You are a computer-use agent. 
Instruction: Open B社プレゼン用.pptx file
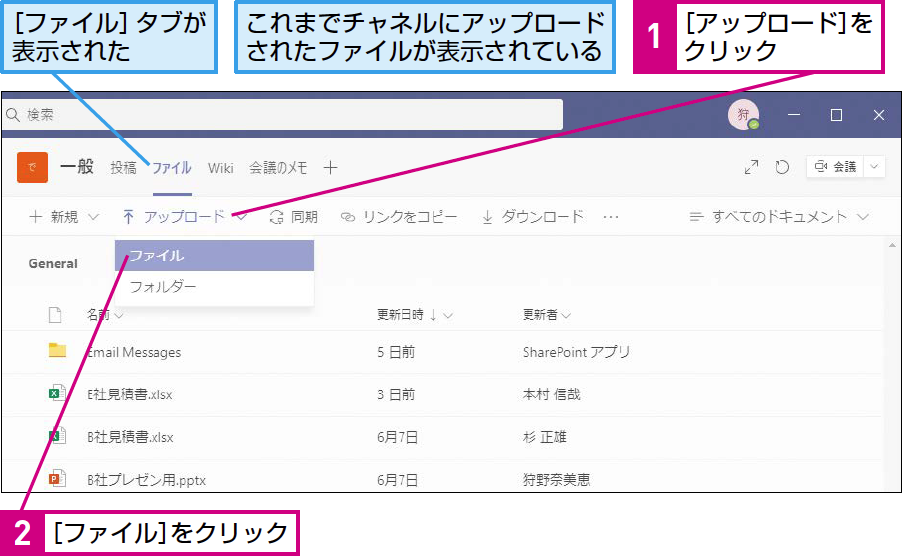[x=146, y=480]
